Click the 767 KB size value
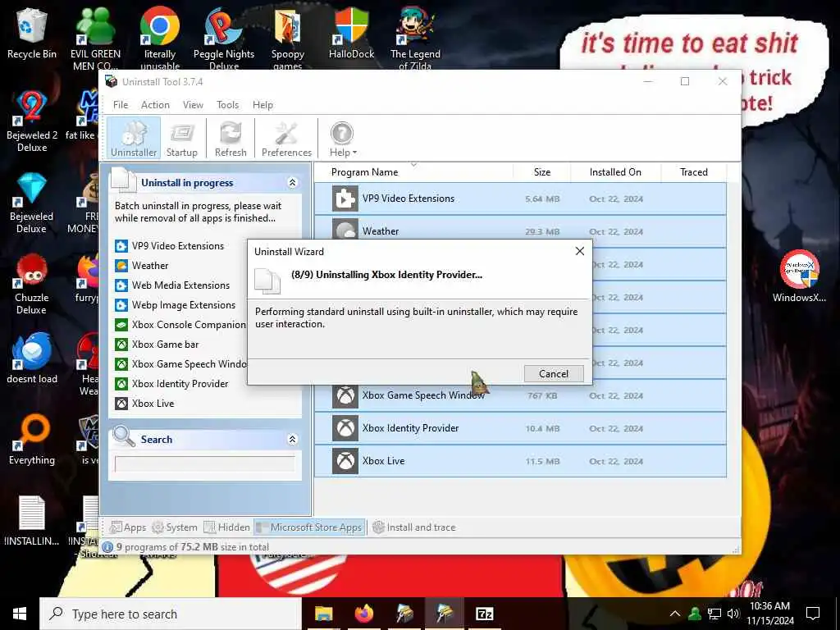 tap(542, 396)
